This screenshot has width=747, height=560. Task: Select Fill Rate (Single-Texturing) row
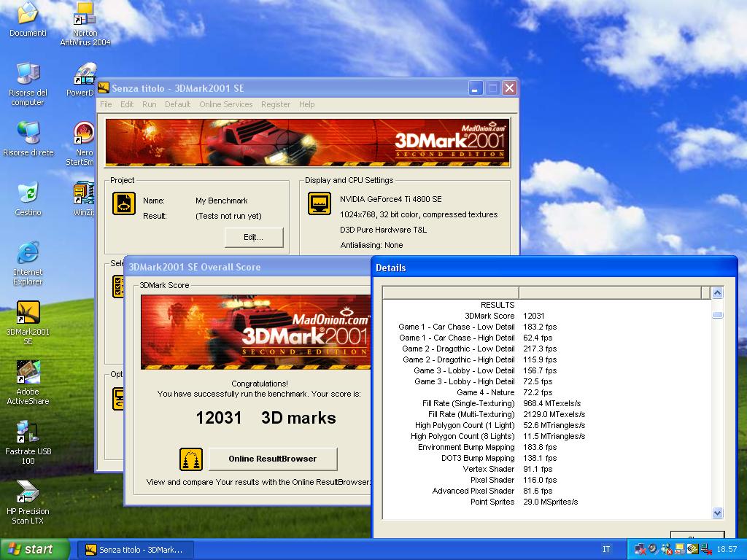[x=546, y=403]
